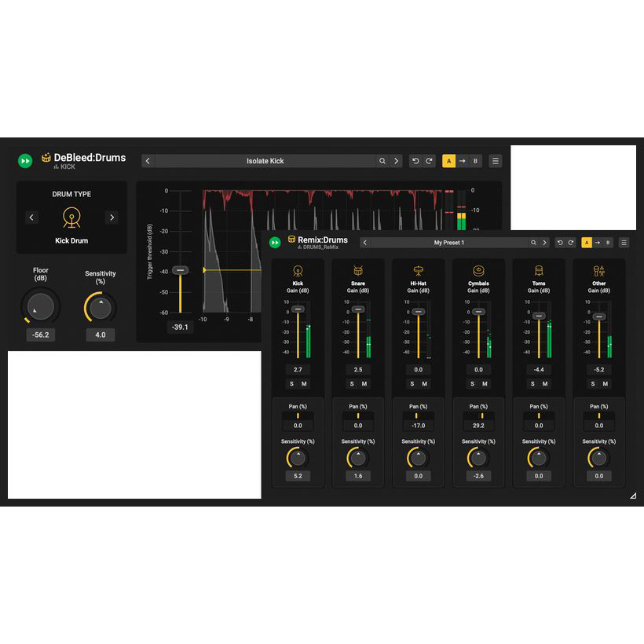This screenshot has height=644, width=644.
Task: Click the Other gain value field -5.2
Action: [598, 370]
